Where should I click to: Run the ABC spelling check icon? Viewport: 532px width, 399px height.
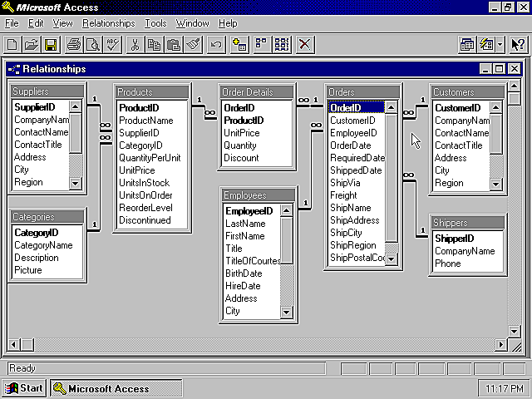(x=113, y=45)
